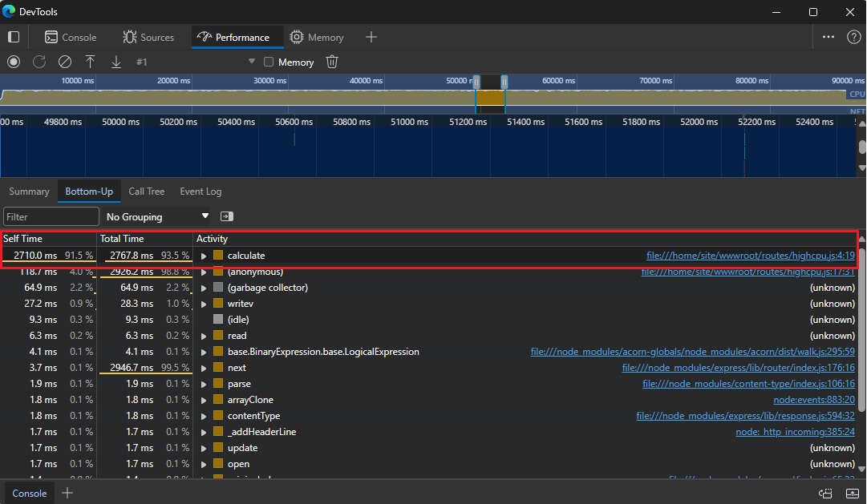Image resolution: width=867 pixels, height=504 pixels.
Task: Open the highcpu.js:4:19 source link
Action: point(750,256)
